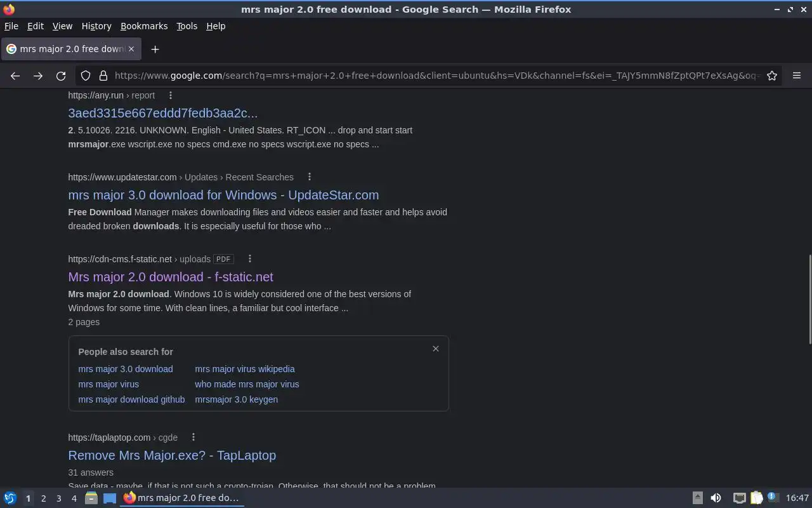This screenshot has height=508, width=812.
Task: Click the updatestar.com breadcrumb URL
Action: [x=181, y=177]
